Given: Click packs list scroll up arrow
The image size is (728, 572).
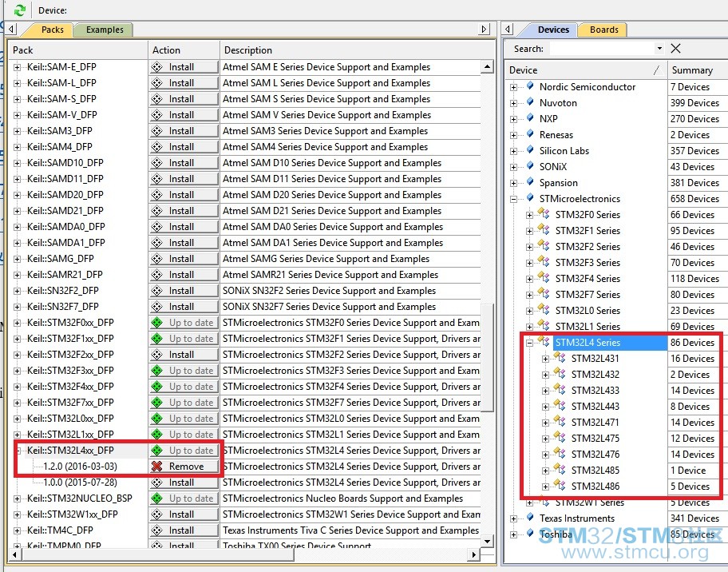Looking at the screenshot, I should (487, 67).
